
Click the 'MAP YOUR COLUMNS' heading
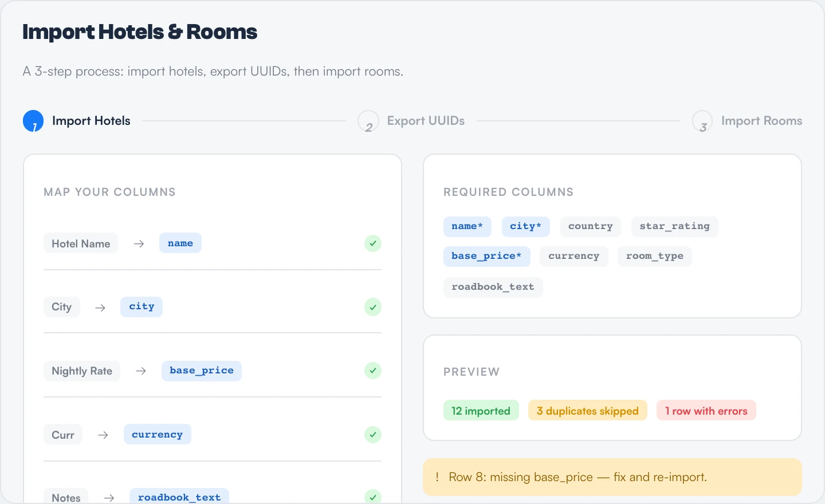tap(110, 192)
